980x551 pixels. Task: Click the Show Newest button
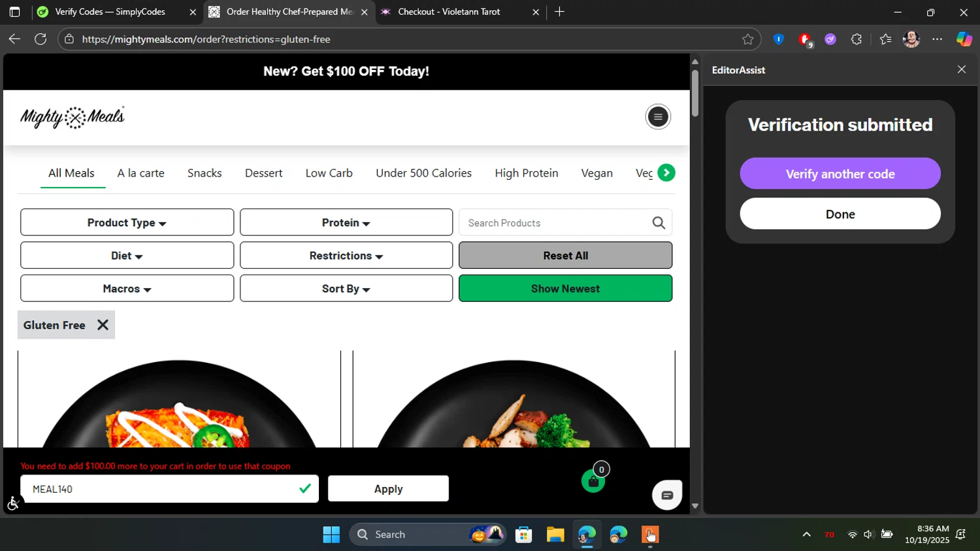[565, 288]
